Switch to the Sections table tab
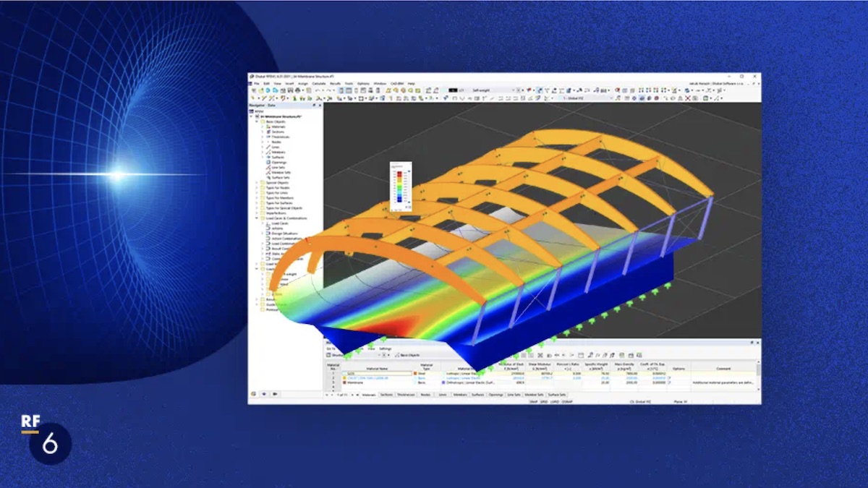Screen dimensions: 868x488 coord(386,395)
